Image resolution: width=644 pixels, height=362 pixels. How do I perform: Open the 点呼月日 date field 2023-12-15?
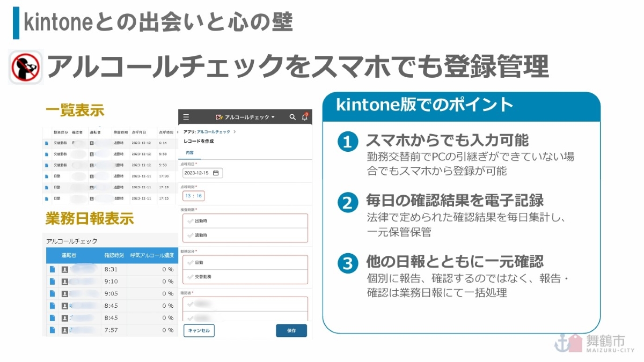202,173
